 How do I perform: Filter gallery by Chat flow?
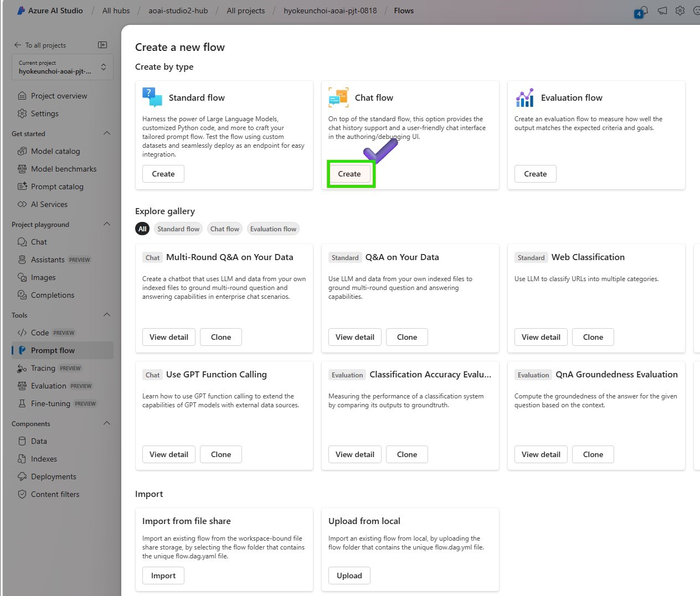coord(225,229)
